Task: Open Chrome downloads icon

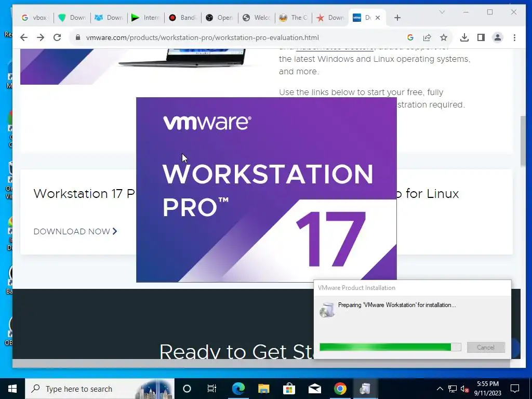Action: pyautogui.click(x=464, y=37)
